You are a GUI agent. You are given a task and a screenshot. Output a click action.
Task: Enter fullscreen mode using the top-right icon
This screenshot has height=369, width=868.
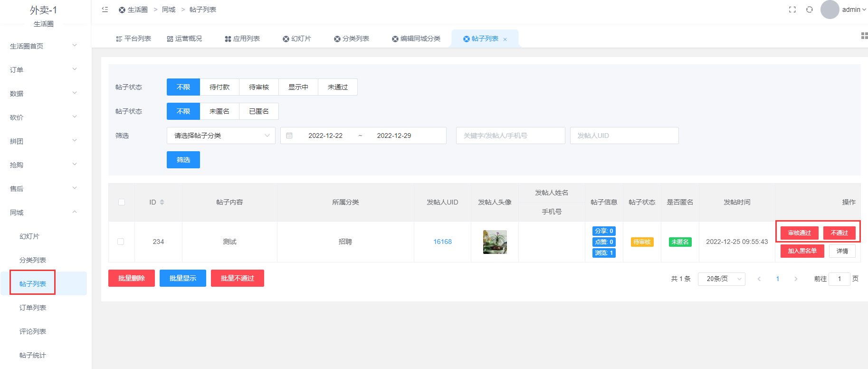[x=792, y=10]
